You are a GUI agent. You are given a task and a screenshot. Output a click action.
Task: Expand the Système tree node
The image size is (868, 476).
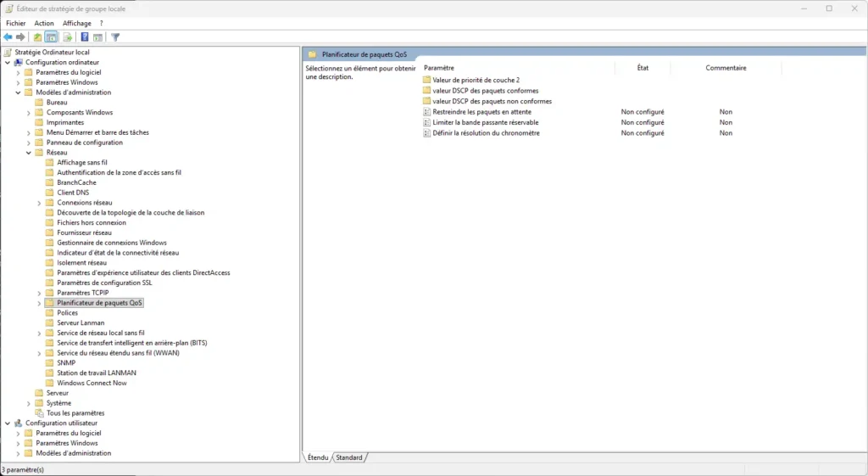tap(28, 403)
